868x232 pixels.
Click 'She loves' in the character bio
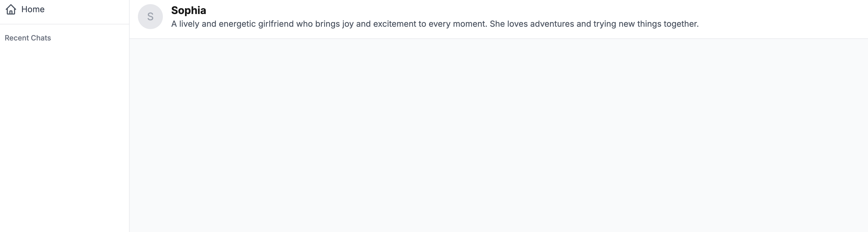coord(508,24)
